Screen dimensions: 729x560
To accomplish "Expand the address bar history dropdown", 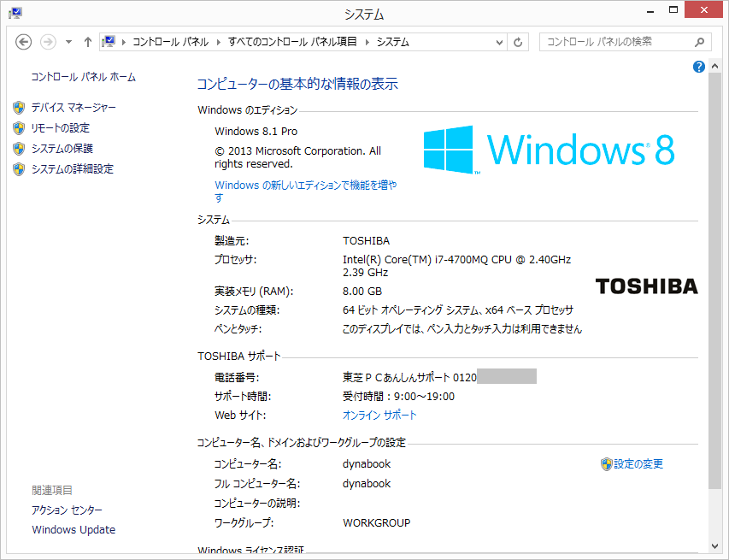I will click(x=499, y=42).
